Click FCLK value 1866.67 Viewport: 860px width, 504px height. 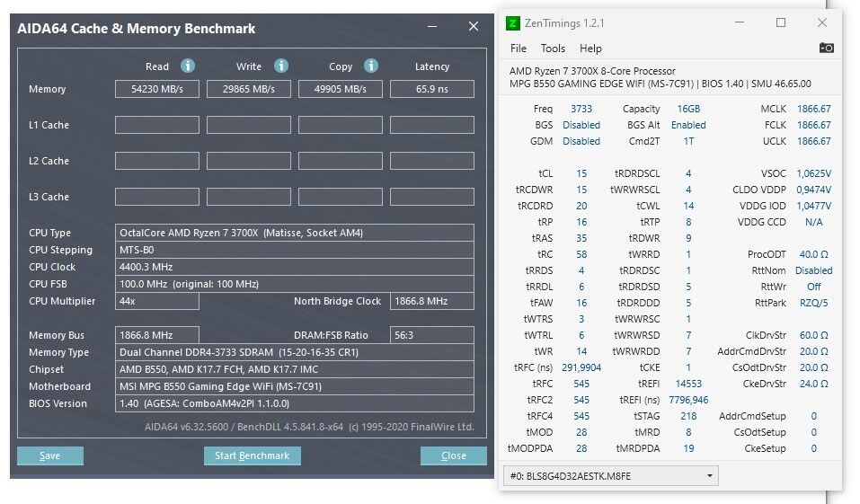pos(814,125)
